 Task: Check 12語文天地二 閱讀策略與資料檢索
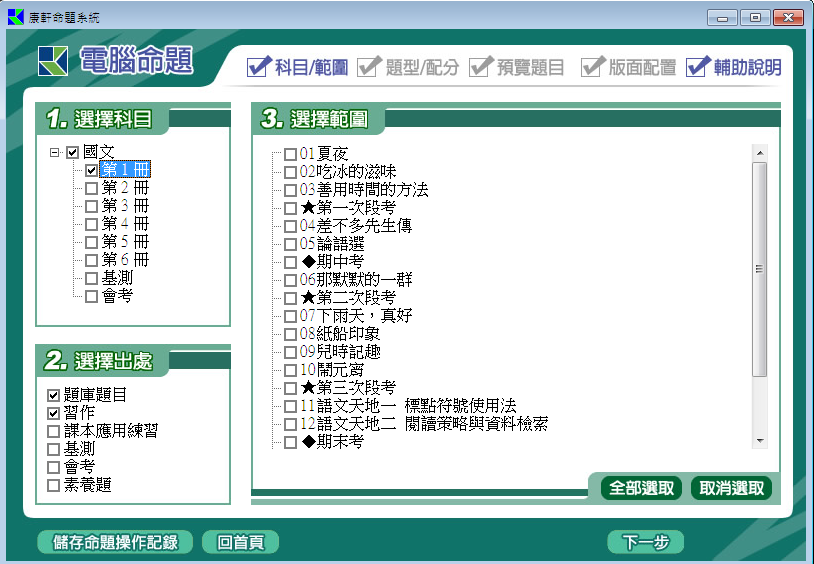coord(290,424)
